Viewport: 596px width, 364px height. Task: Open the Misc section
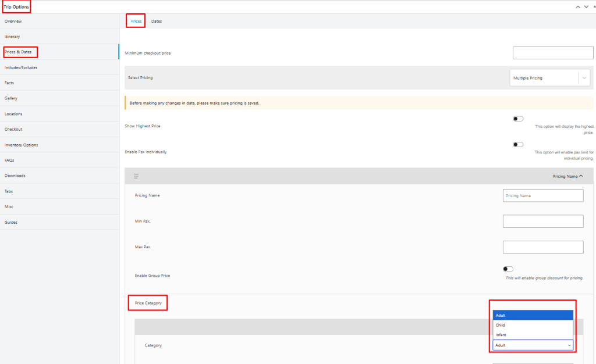click(60, 207)
